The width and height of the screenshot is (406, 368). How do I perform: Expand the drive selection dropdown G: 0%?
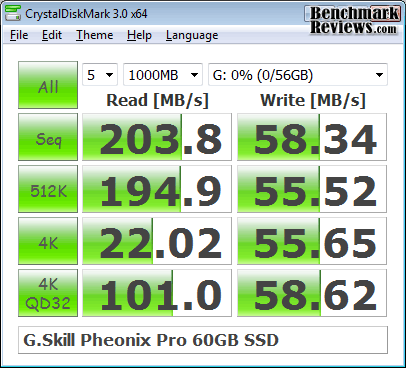click(298, 75)
